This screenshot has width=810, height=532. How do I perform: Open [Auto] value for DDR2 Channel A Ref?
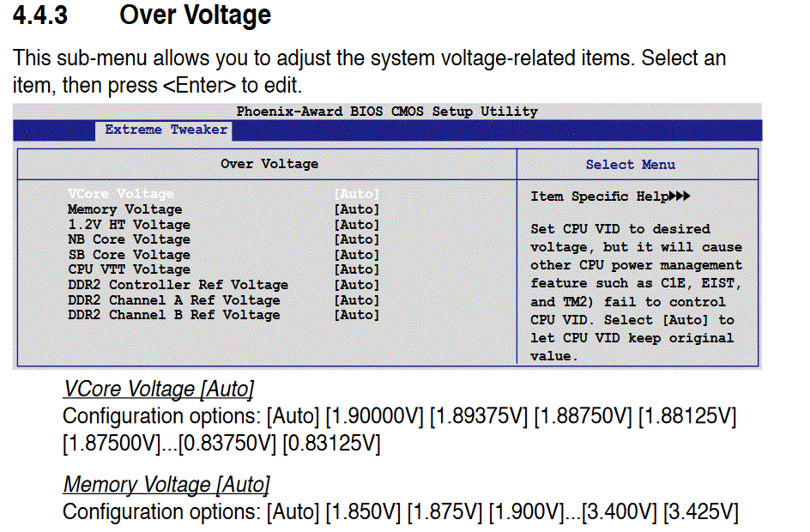point(357,300)
